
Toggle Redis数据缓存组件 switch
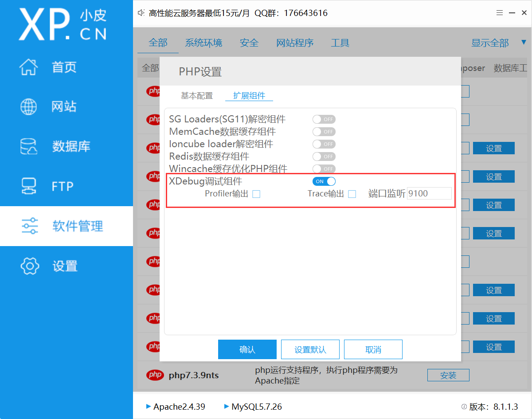point(324,157)
